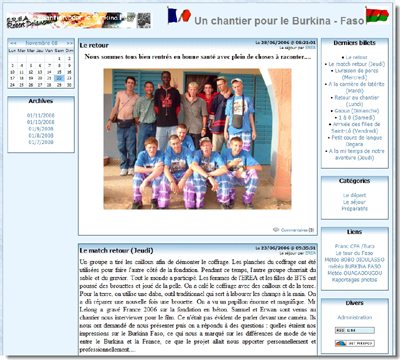Click the comments speech bubble icon
400x360 pixels.
[276, 230]
